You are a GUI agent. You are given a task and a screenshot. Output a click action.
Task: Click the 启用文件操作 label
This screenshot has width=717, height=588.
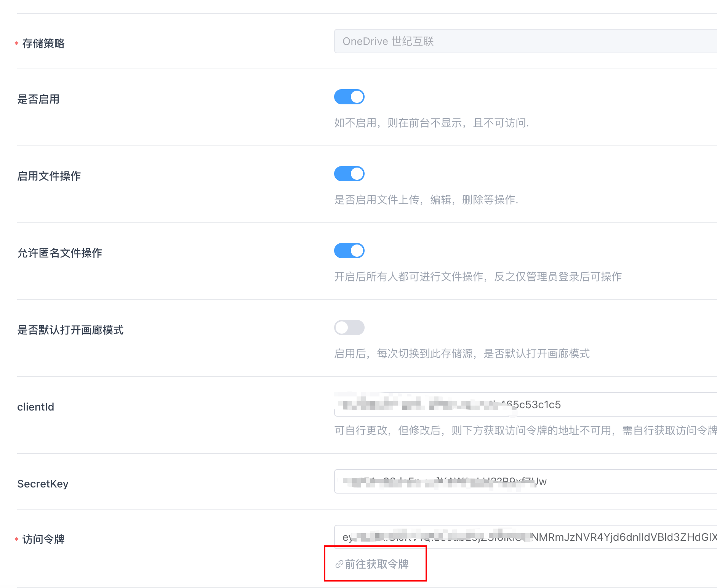(x=49, y=176)
